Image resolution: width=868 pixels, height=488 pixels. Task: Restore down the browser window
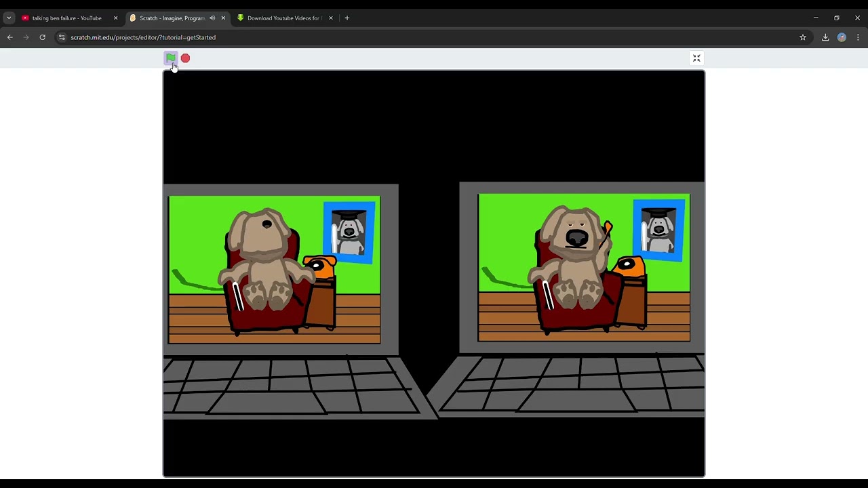pyautogui.click(x=837, y=18)
